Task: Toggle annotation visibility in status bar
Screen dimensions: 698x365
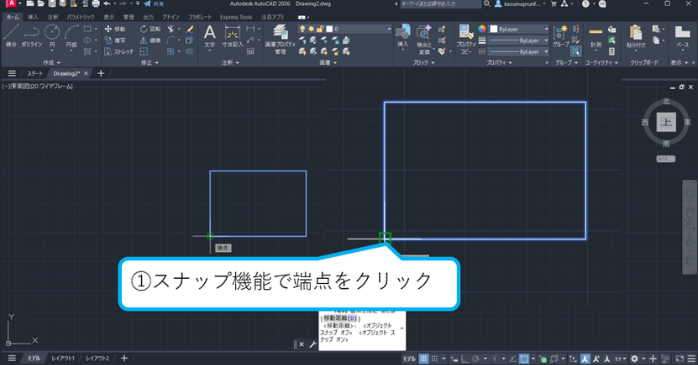Action: [585, 358]
